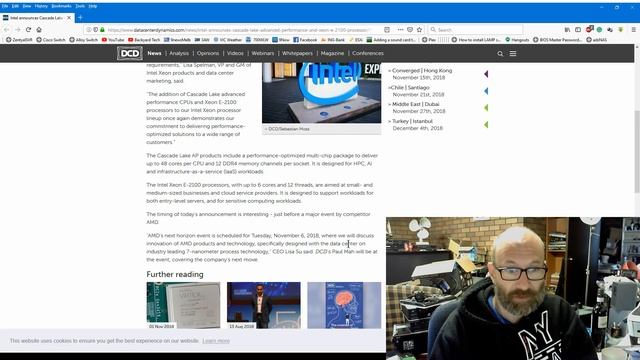Open the Edit menu
Viewport: 640px width, 360px height.
16,6
